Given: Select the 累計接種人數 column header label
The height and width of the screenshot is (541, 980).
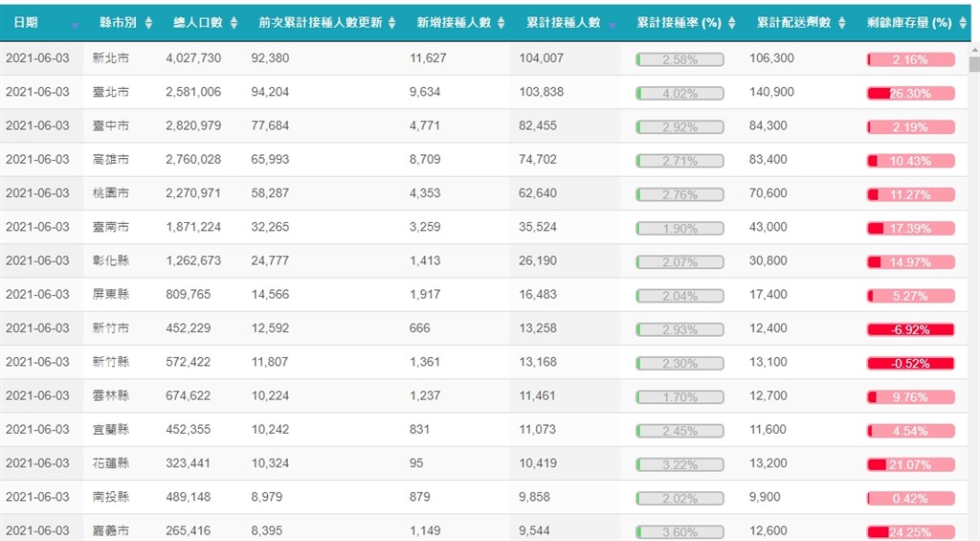Looking at the screenshot, I should point(564,23).
